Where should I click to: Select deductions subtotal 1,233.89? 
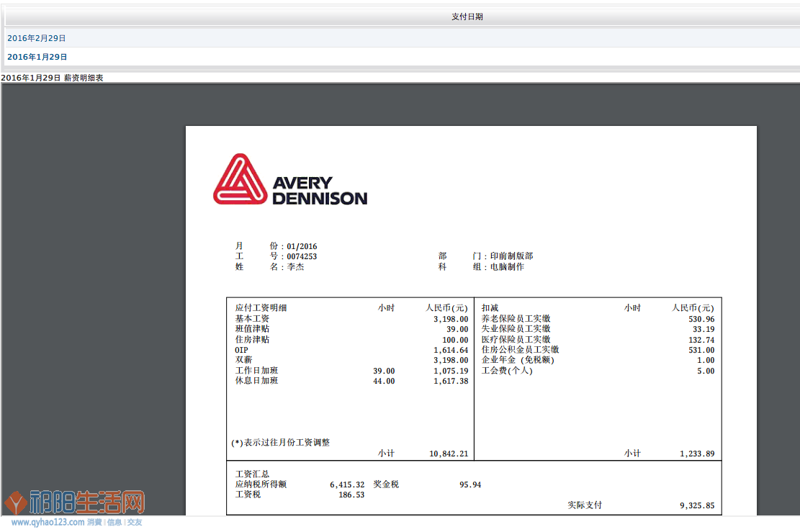[x=697, y=454]
